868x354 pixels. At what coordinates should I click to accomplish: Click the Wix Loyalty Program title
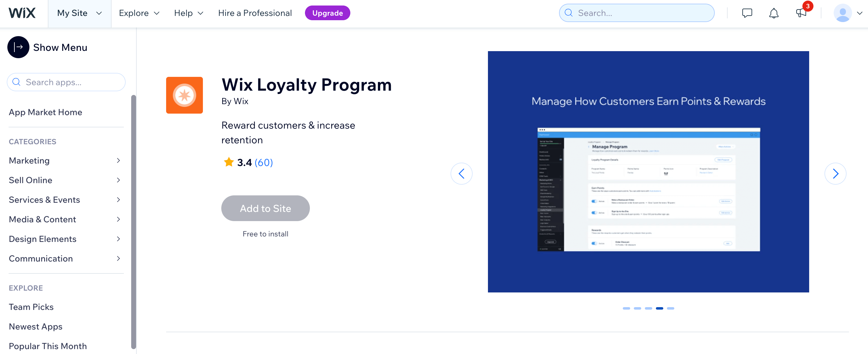pyautogui.click(x=306, y=85)
